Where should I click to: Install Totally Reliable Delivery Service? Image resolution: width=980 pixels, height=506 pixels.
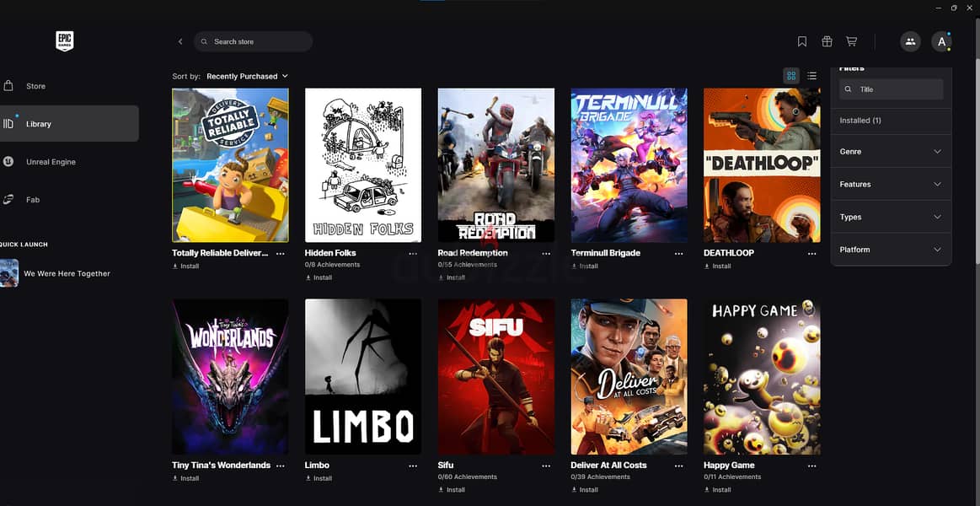[x=185, y=266]
